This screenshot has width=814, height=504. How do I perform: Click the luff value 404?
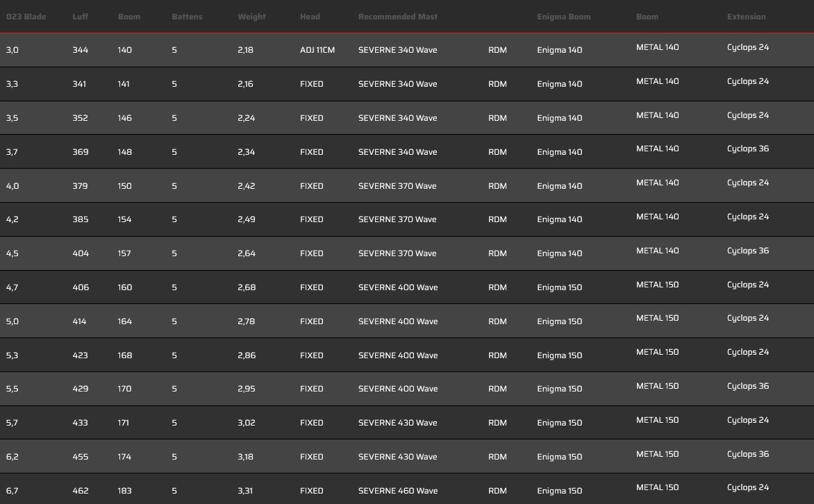(81, 253)
